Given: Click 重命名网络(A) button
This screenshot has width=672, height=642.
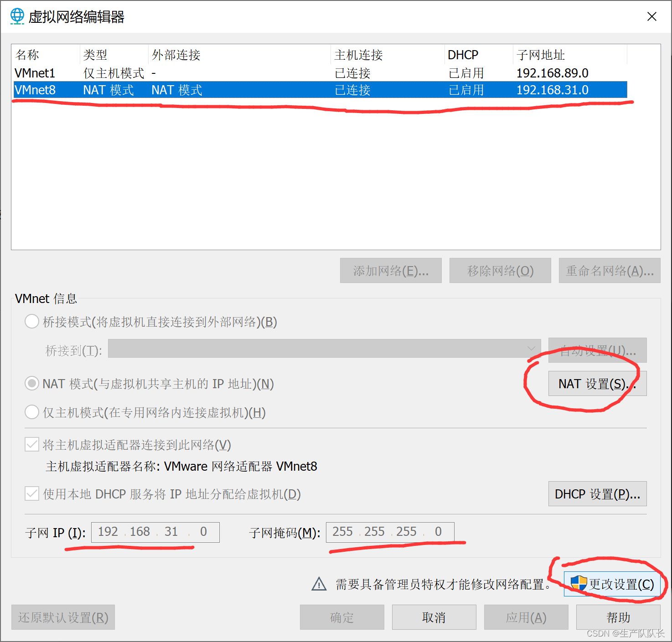Looking at the screenshot, I should pos(610,271).
